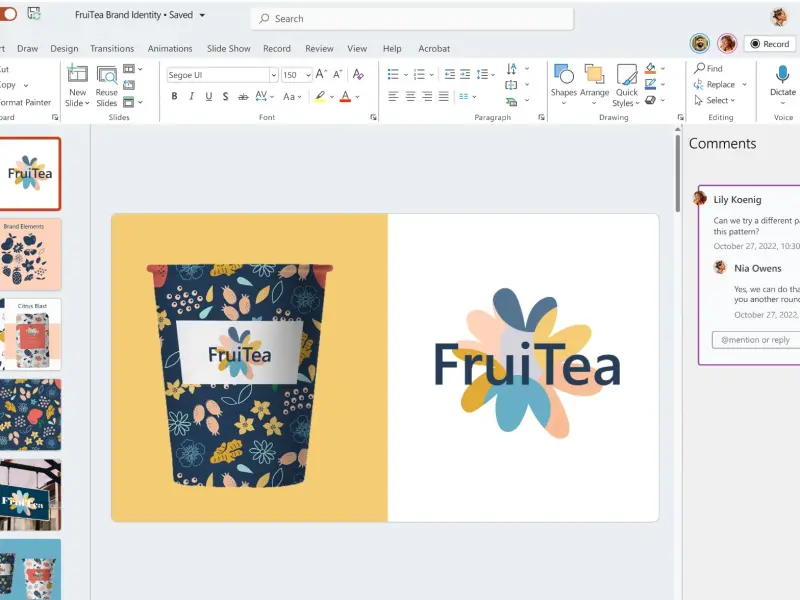
Task: Click the Text Direction icon
Action: click(512, 68)
